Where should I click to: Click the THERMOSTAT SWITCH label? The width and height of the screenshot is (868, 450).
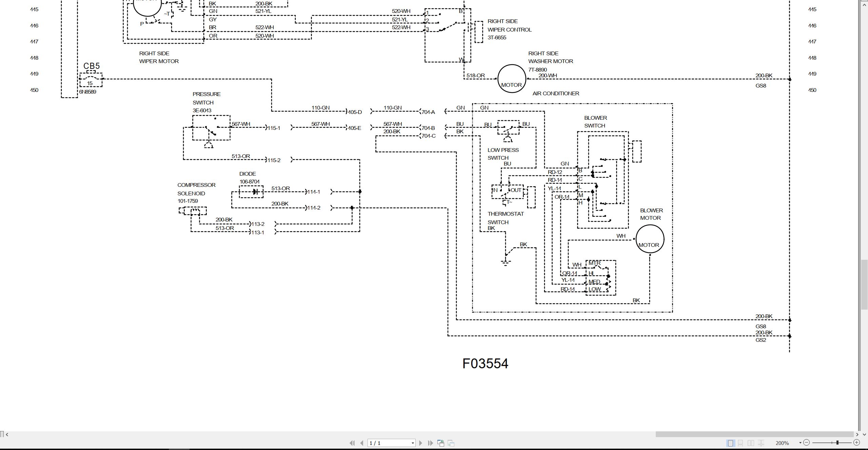pos(506,218)
